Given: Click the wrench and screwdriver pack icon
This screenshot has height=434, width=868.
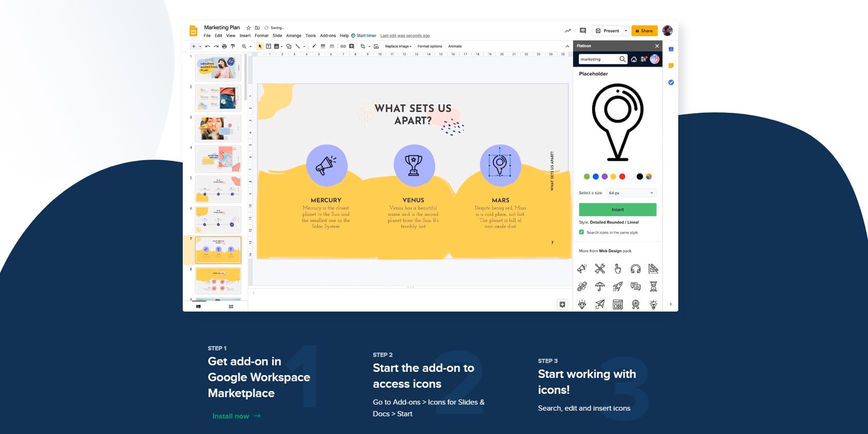Looking at the screenshot, I should coord(600,269).
